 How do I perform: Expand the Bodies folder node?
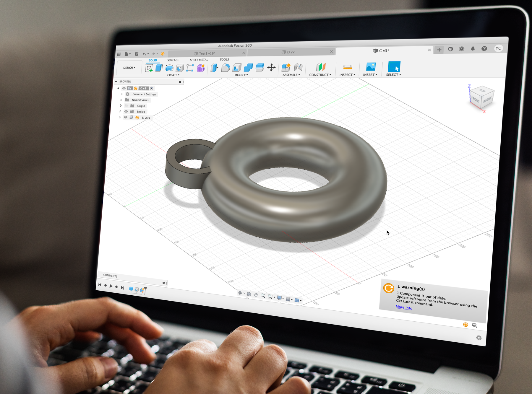[120, 112]
